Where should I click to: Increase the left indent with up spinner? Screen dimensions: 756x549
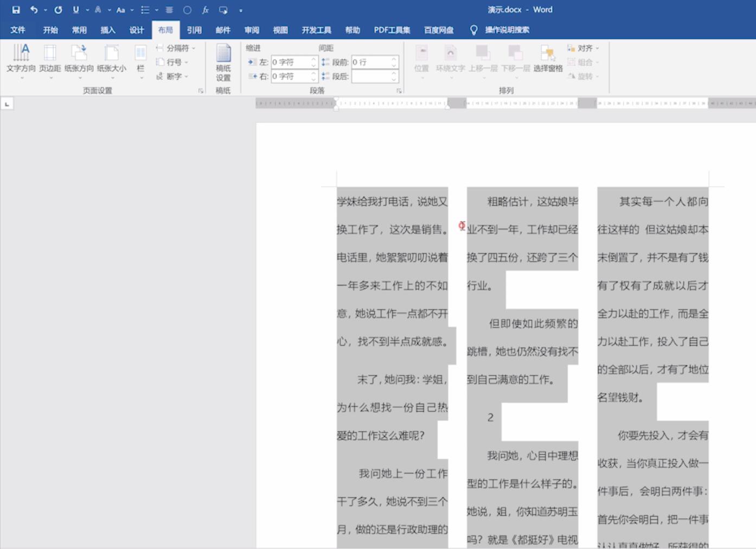point(313,60)
